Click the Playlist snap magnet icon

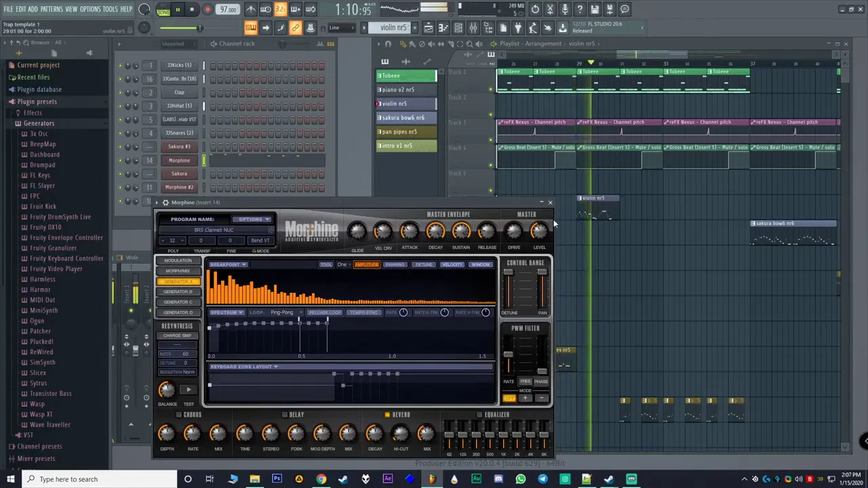click(388, 44)
